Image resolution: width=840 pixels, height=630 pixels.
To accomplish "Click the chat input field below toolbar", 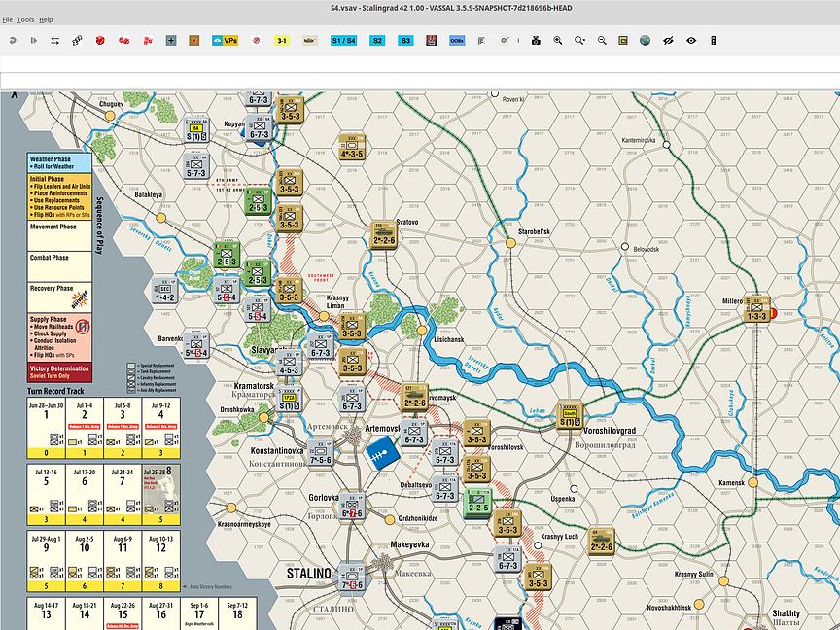I will (x=420, y=80).
